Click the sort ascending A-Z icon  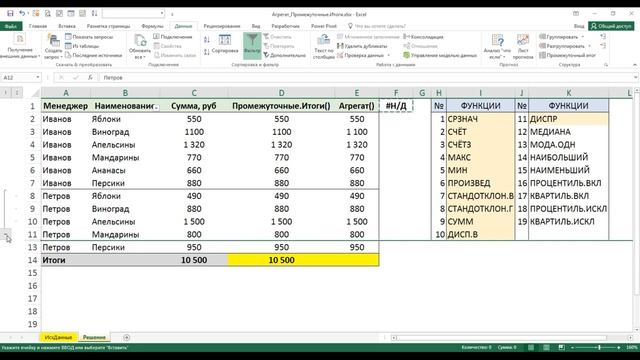[207, 40]
